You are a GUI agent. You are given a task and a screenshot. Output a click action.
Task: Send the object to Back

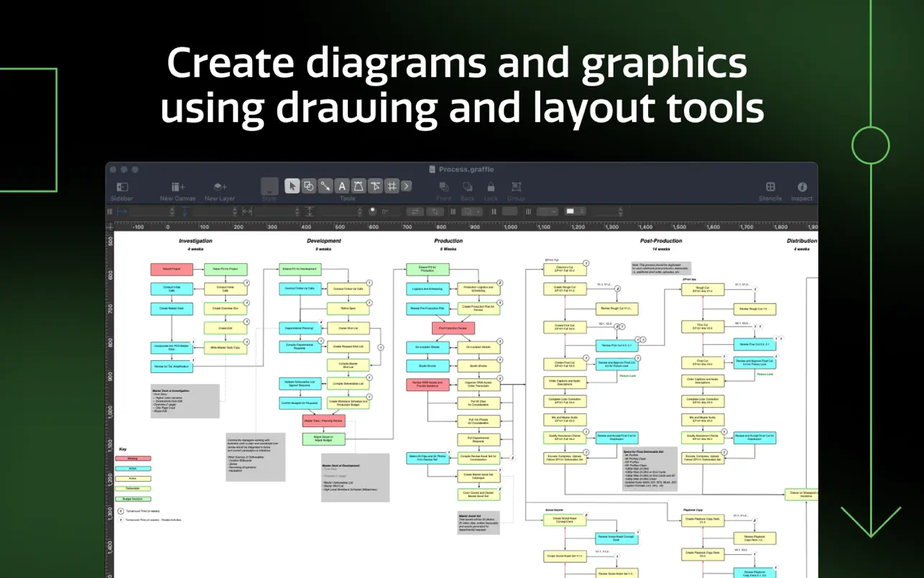point(467,187)
